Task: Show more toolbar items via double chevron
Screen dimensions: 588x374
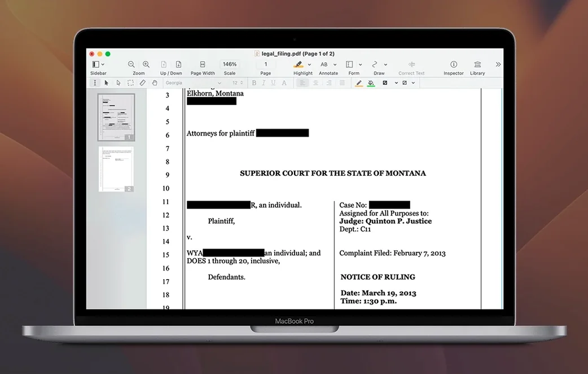Action: 498,64
